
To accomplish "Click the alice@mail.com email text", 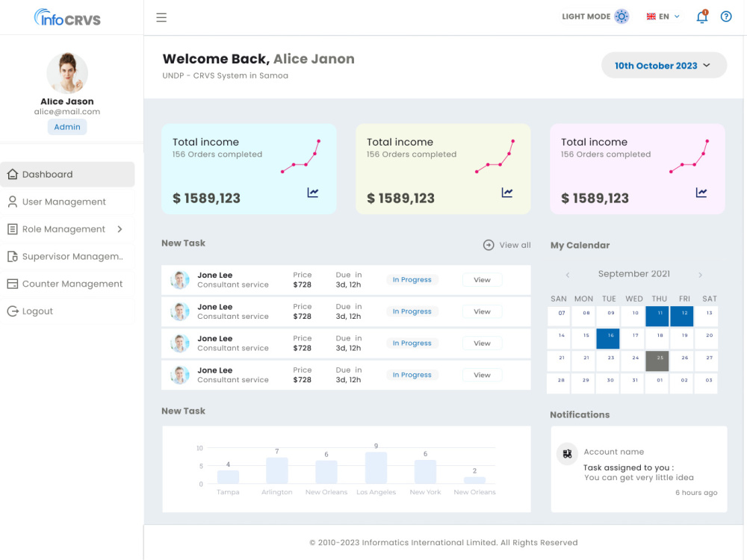I will [67, 112].
